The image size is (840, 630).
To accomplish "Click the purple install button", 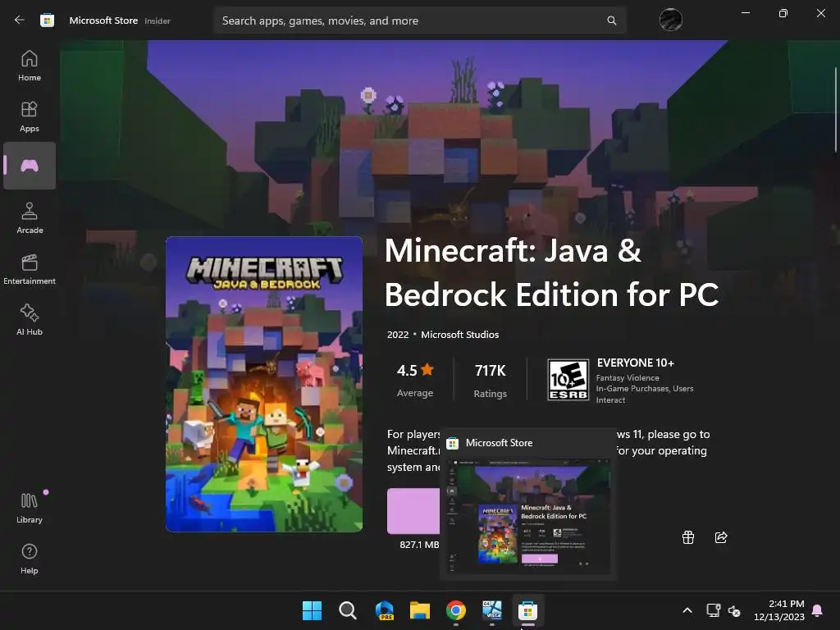I will pyautogui.click(x=413, y=510).
